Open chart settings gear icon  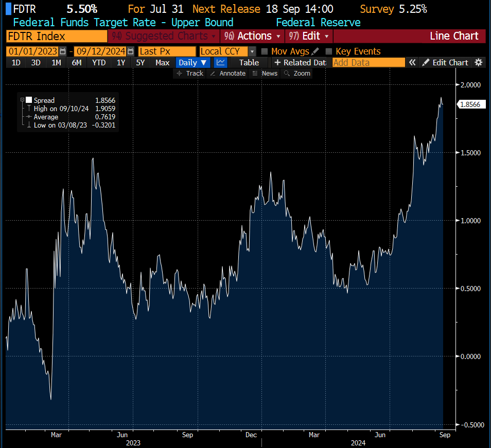(479, 63)
